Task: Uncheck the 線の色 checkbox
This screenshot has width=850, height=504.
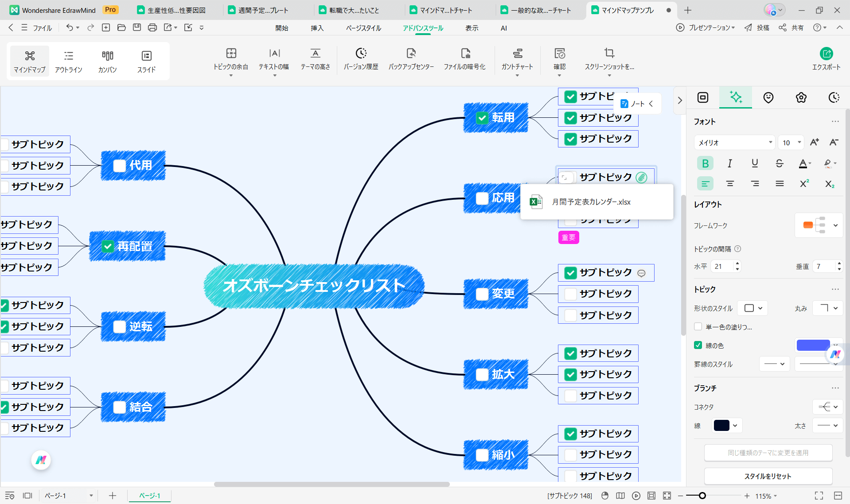Action: pyautogui.click(x=698, y=345)
